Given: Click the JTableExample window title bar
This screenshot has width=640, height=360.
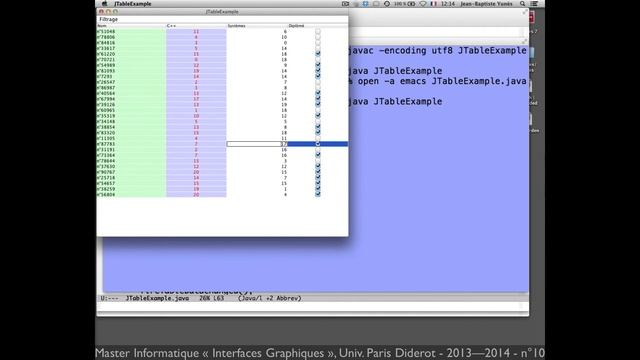Looking at the screenshot, I should [x=222, y=12].
